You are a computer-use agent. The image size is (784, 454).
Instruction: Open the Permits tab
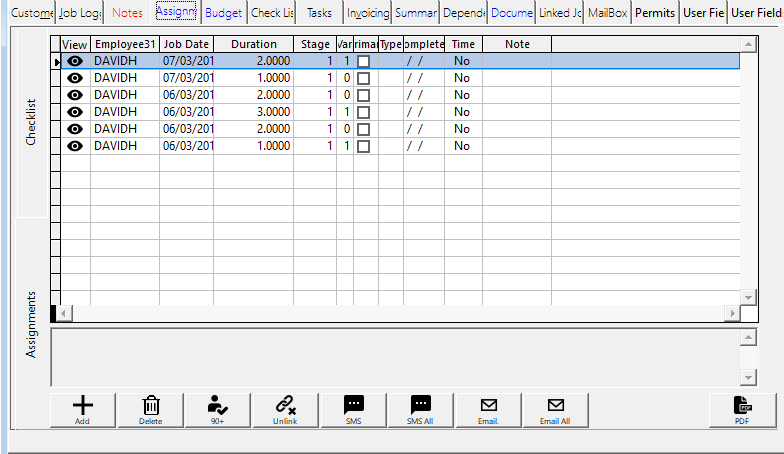coord(655,13)
